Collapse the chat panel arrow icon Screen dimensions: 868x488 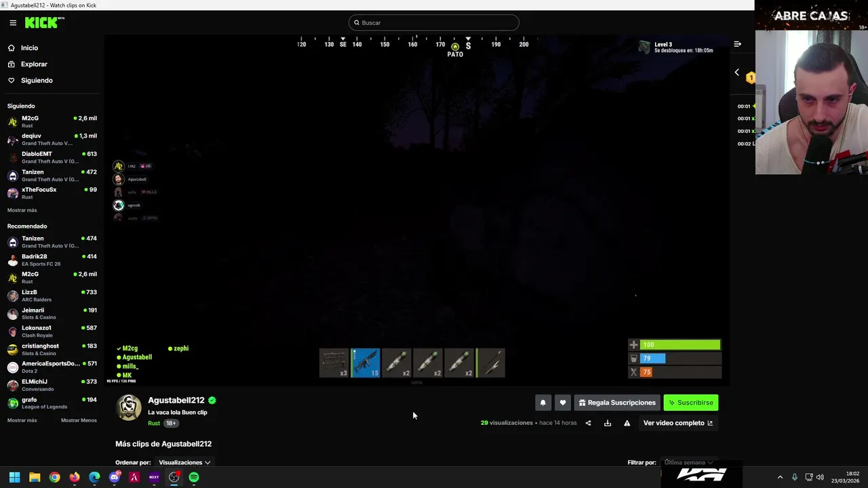[737, 44]
